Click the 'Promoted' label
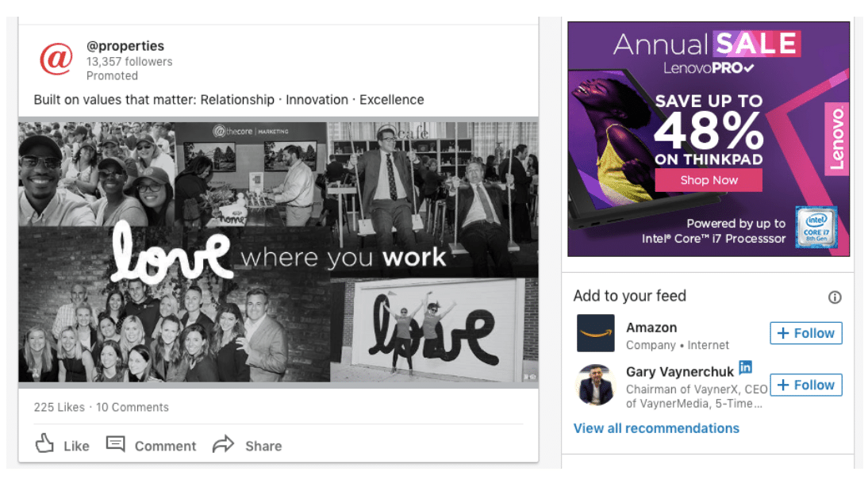868x483 pixels. tap(112, 76)
